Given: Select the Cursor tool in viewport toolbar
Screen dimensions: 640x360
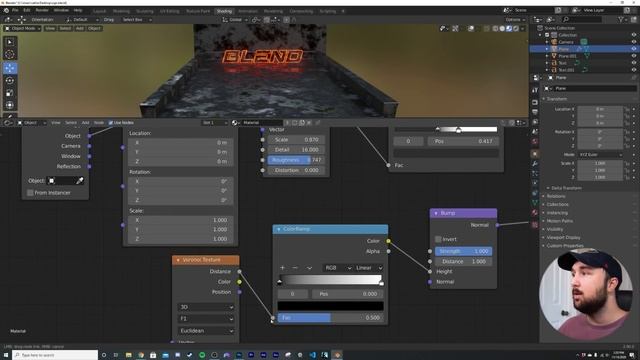Looking at the screenshot, I should pyautogui.click(x=10, y=54).
